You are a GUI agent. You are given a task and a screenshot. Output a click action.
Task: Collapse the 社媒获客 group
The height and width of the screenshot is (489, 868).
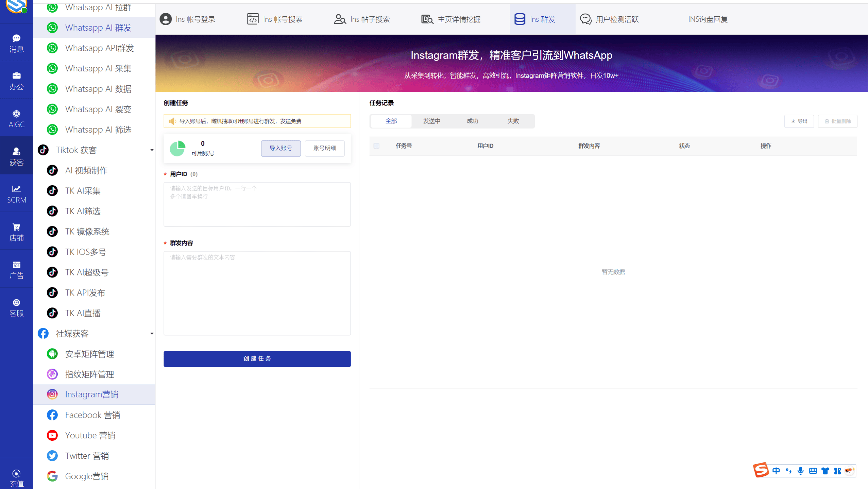click(152, 334)
